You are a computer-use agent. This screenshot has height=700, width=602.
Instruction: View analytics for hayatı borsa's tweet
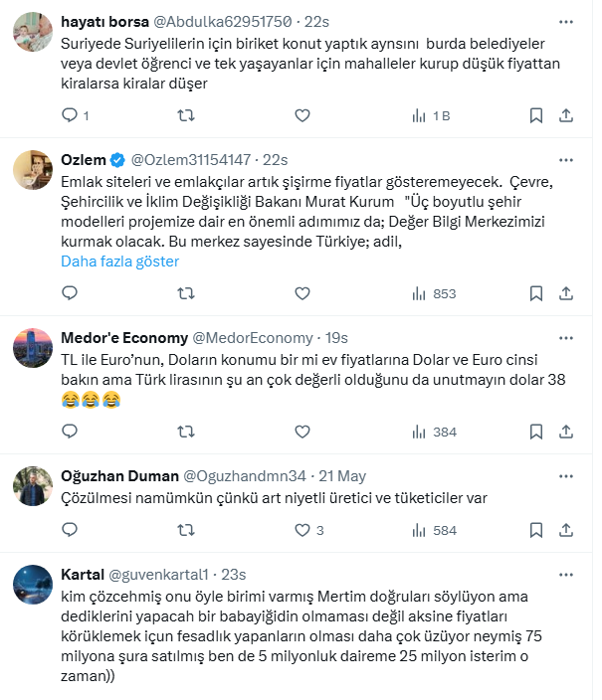[430, 115]
